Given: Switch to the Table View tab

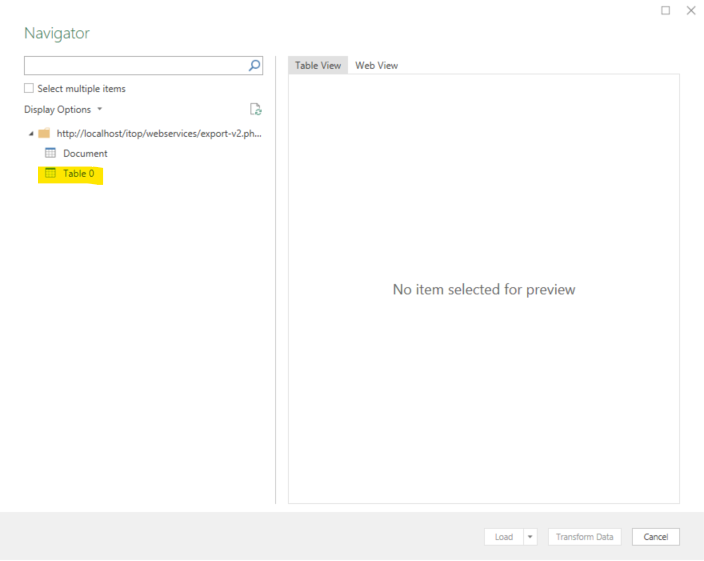Looking at the screenshot, I should pyautogui.click(x=318, y=66).
